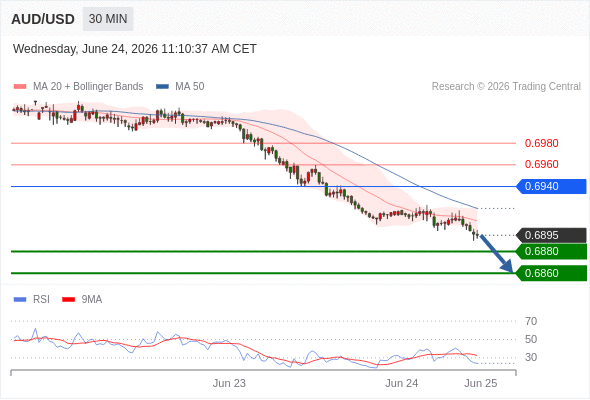Toggle the RSI legend marker
Screen dimensions: 590x400
(x=20, y=300)
